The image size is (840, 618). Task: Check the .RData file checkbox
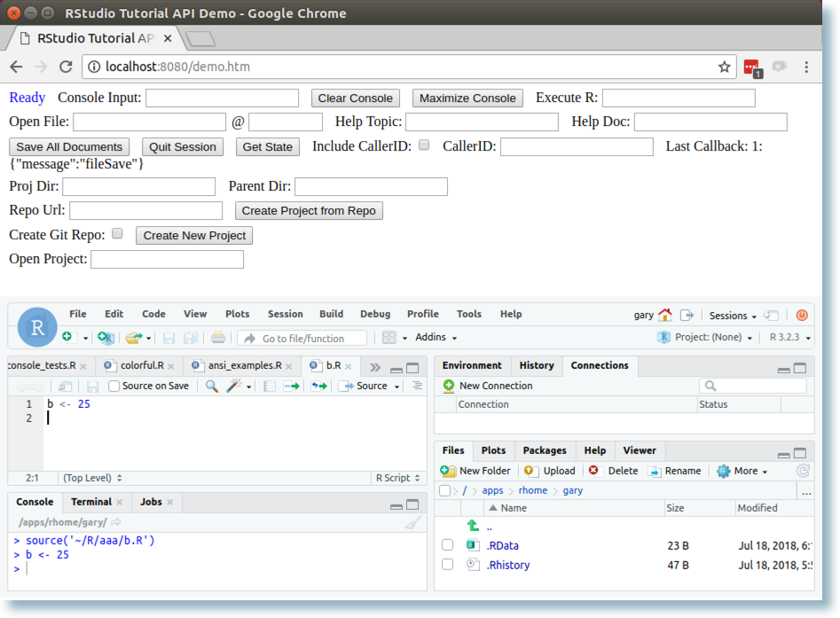(x=447, y=545)
